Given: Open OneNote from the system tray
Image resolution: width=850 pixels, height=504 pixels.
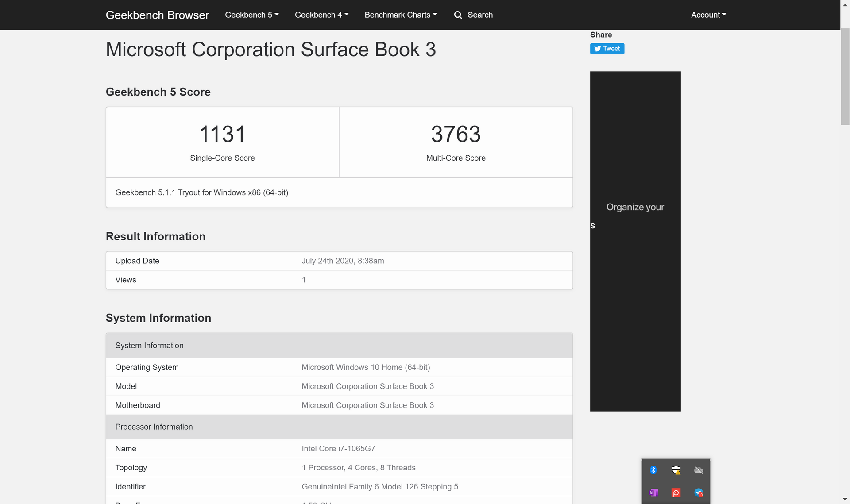Looking at the screenshot, I should coord(654,492).
